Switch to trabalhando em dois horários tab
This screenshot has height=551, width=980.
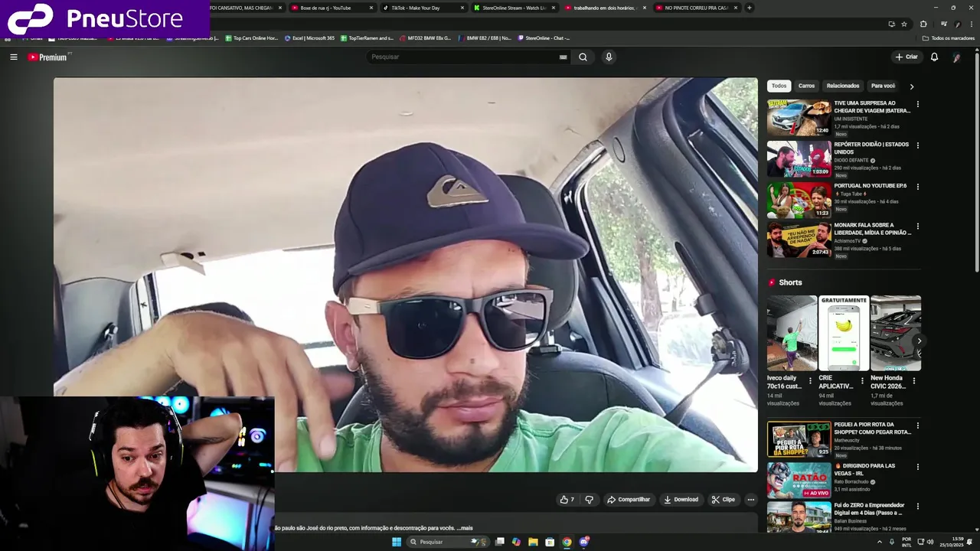(x=605, y=8)
